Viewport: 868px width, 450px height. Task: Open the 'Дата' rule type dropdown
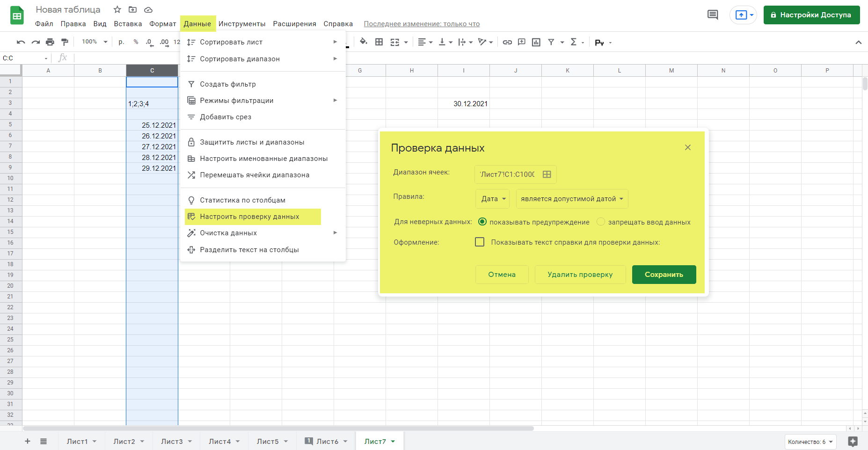(493, 199)
